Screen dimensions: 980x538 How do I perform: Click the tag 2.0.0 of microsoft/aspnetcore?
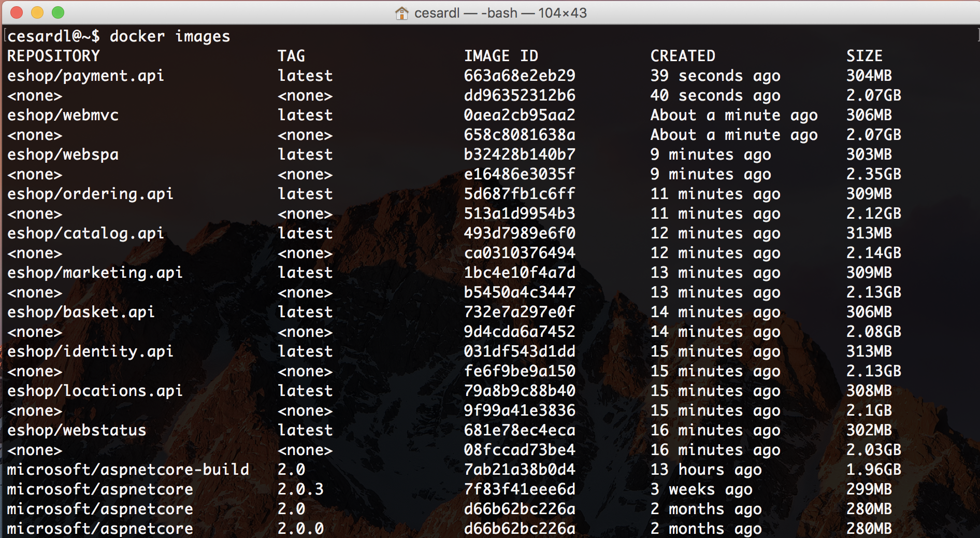[x=300, y=529]
